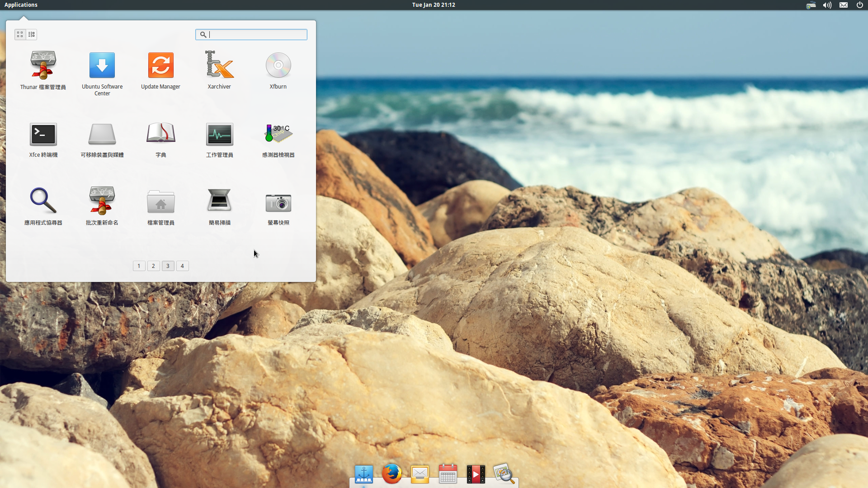The image size is (868, 488).
Task: Open mail client from the dock
Action: (420, 474)
